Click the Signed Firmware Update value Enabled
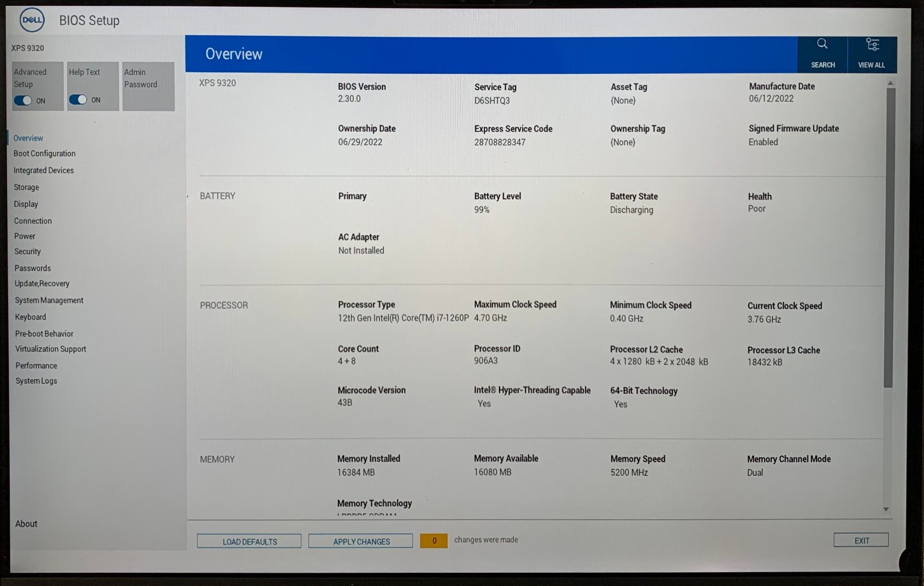Viewport: 924px width, 586px height. point(763,142)
